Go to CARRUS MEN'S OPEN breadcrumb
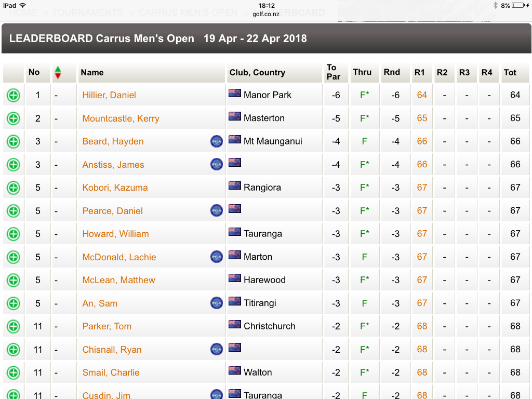The image size is (532, 399). click(x=188, y=12)
